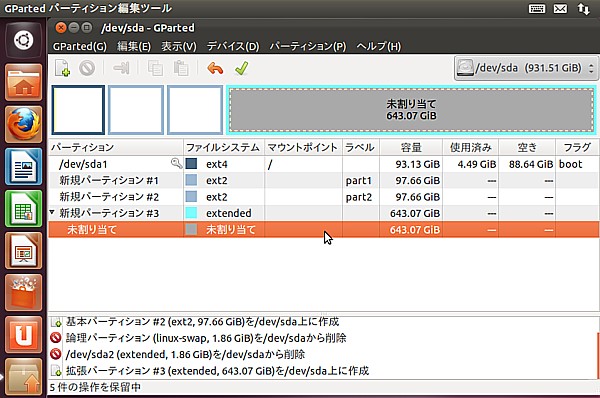This screenshot has height=398, width=600.
Task: Click the resize/move toolbar icon
Action: 121,68
